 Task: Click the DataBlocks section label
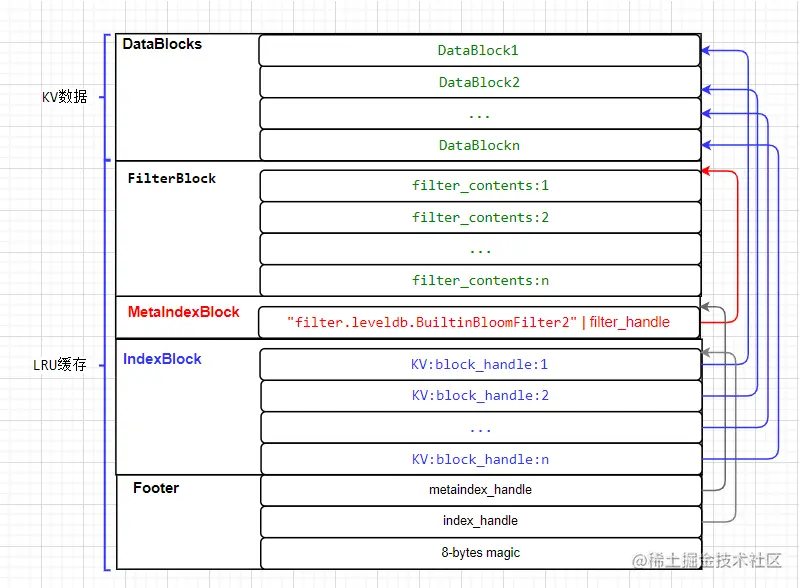click(162, 45)
